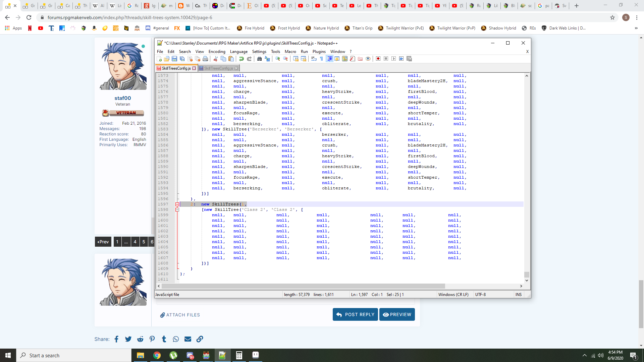This screenshot has height=362, width=644.
Task: Toggle the Monitoring eye icon
Action: tap(368, 59)
